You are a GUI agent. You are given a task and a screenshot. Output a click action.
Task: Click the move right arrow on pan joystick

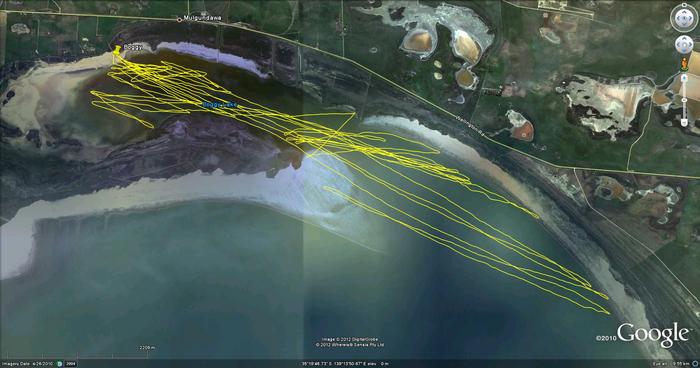click(x=690, y=44)
